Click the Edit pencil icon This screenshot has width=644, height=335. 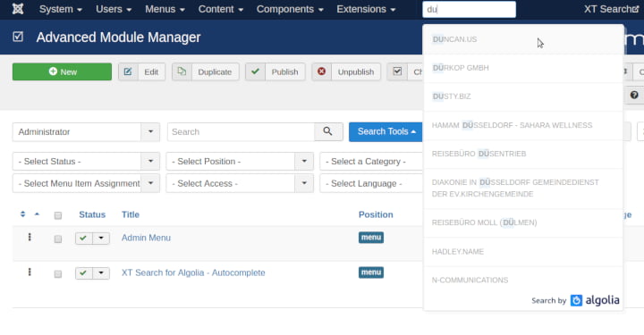[128, 71]
